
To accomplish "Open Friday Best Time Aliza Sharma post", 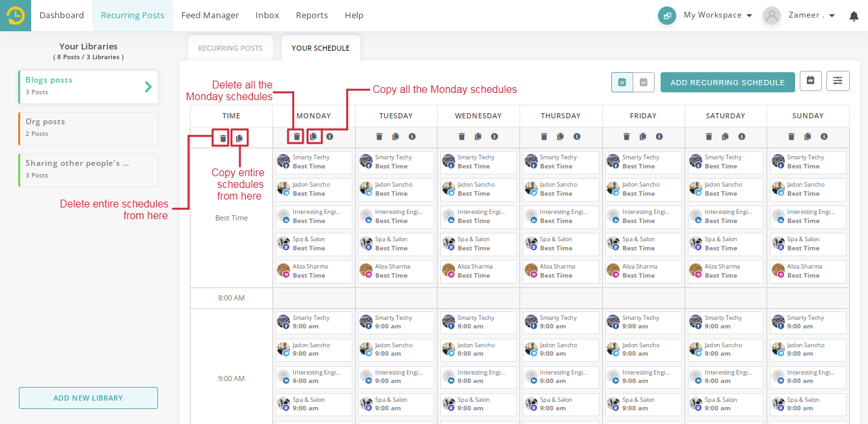I will pos(643,271).
